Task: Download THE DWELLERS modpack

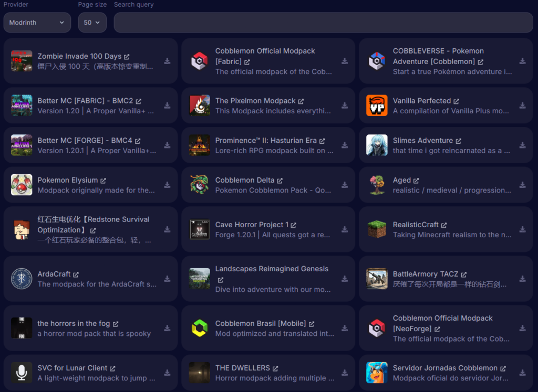Action: pos(345,373)
